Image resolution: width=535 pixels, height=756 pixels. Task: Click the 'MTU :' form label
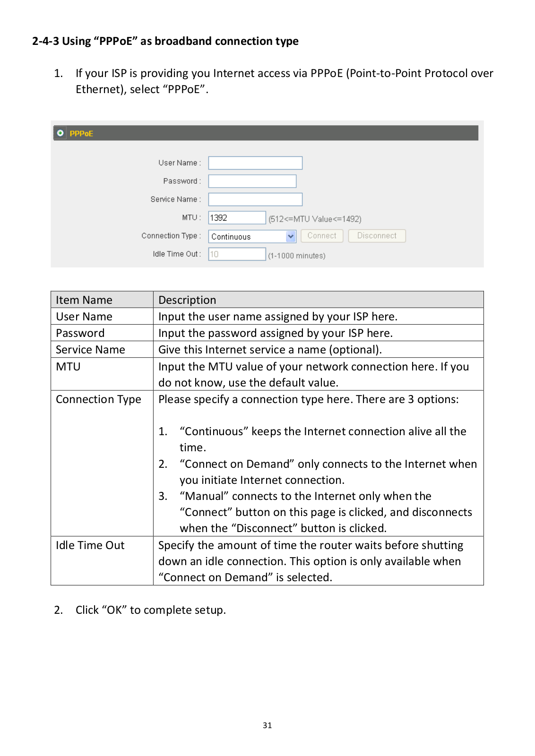pos(191,218)
